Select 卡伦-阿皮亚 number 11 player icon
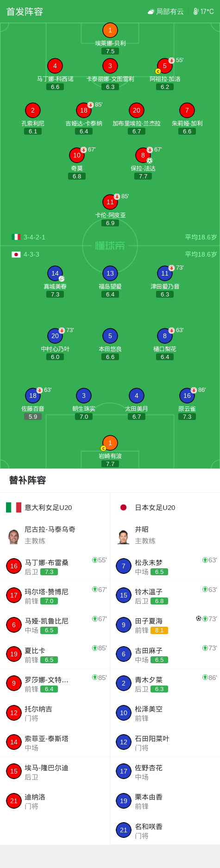The image size is (220, 868). tap(110, 202)
